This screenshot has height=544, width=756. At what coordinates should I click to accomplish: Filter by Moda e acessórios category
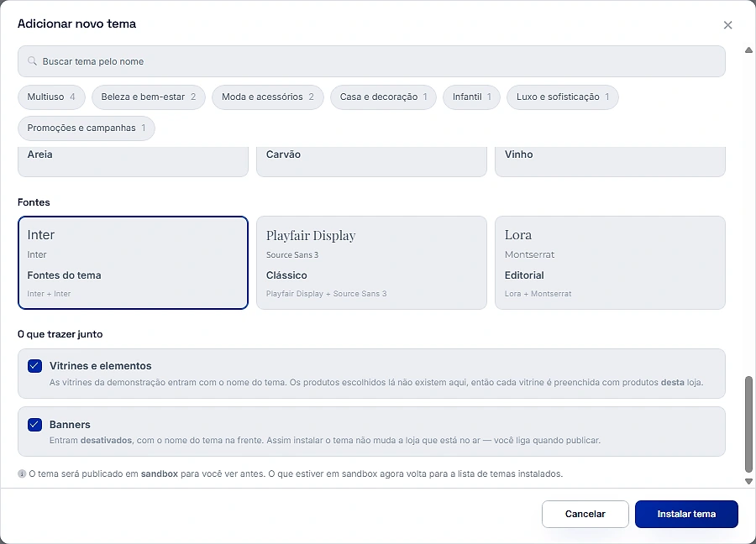[268, 97]
